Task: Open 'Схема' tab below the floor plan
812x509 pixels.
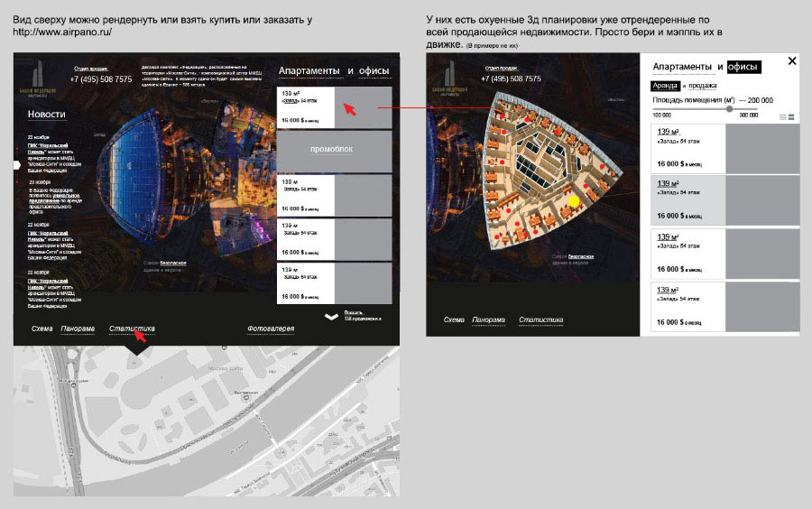Action: click(x=453, y=320)
